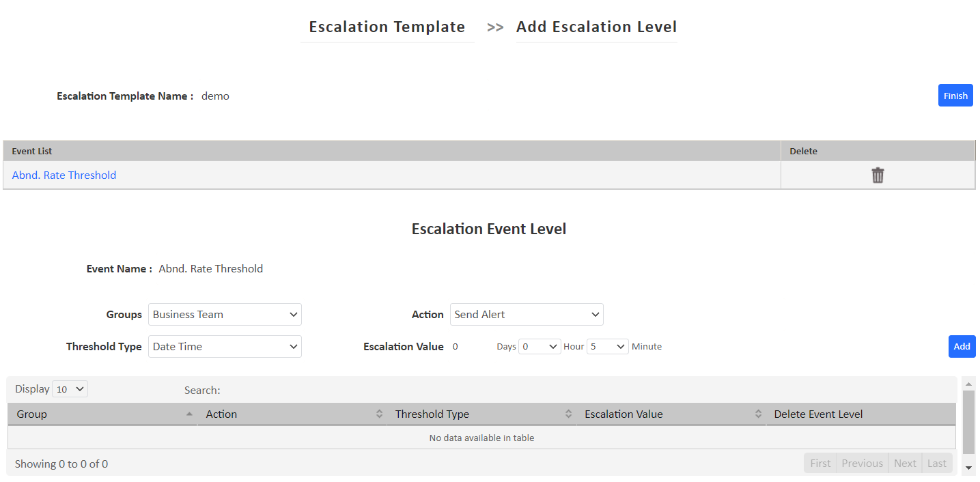Click the scrollbar down arrow icon
Screen dimensions: 980x482
click(968, 468)
